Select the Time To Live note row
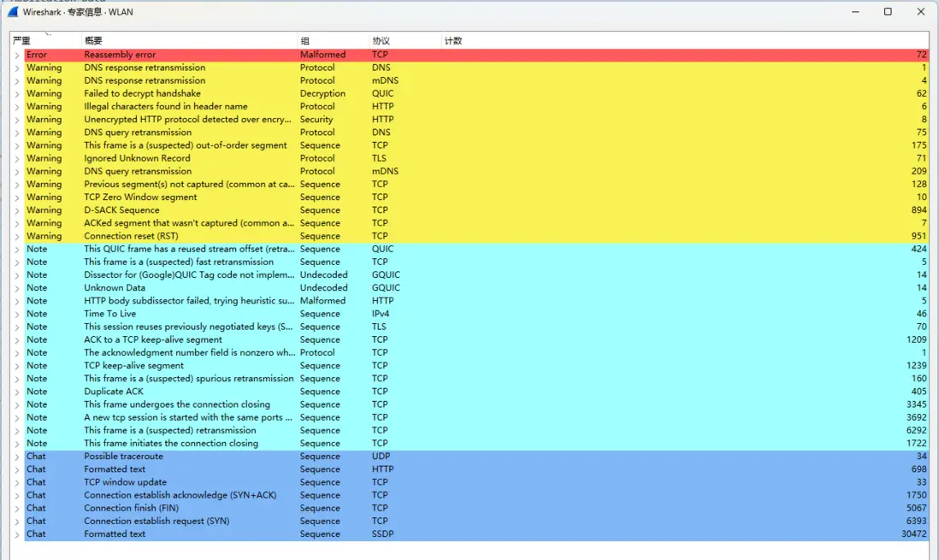939x560 pixels. [x=476, y=314]
